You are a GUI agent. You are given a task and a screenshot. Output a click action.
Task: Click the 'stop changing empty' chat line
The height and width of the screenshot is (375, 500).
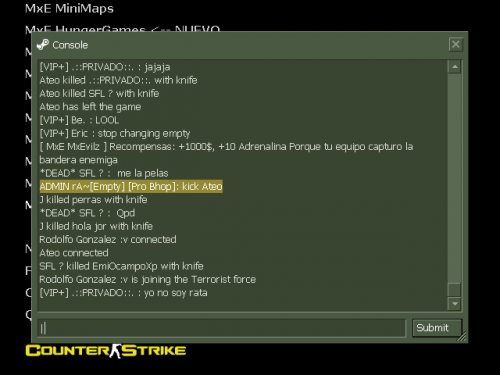115,133
